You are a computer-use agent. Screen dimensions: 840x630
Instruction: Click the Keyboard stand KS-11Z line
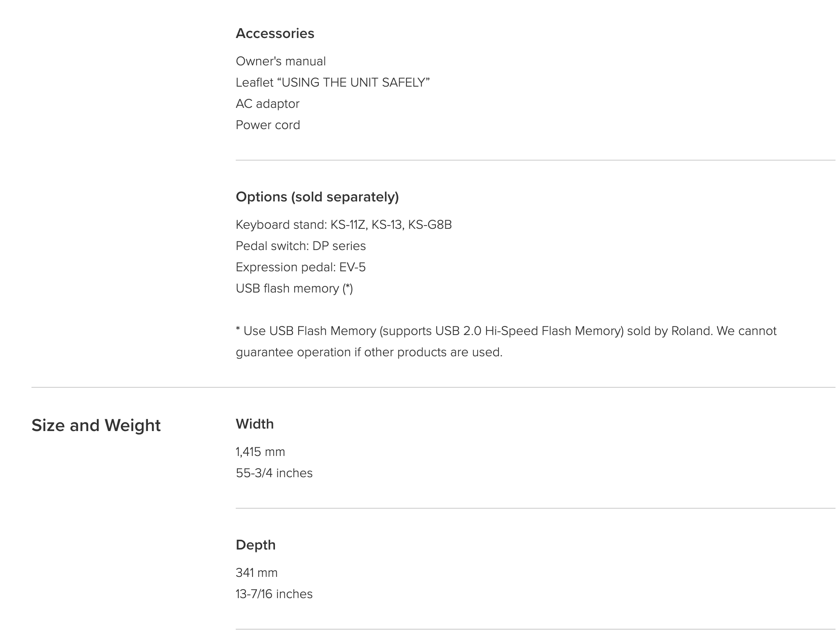pyautogui.click(x=344, y=225)
